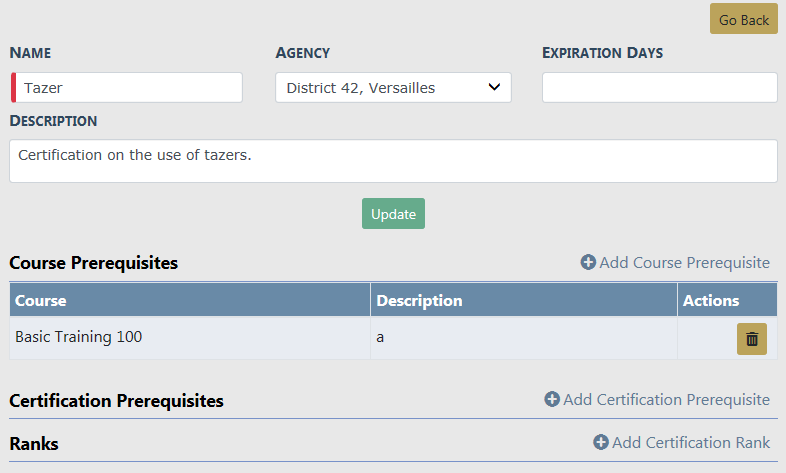Click the Actions column header
Viewport: 786px width, 473px height.
pyautogui.click(x=711, y=300)
